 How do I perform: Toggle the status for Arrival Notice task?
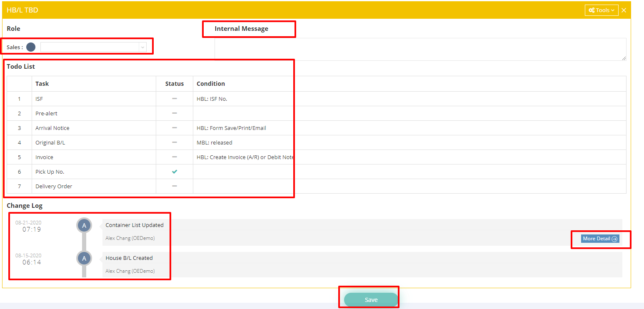pyautogui.click(x=175, y=127)
